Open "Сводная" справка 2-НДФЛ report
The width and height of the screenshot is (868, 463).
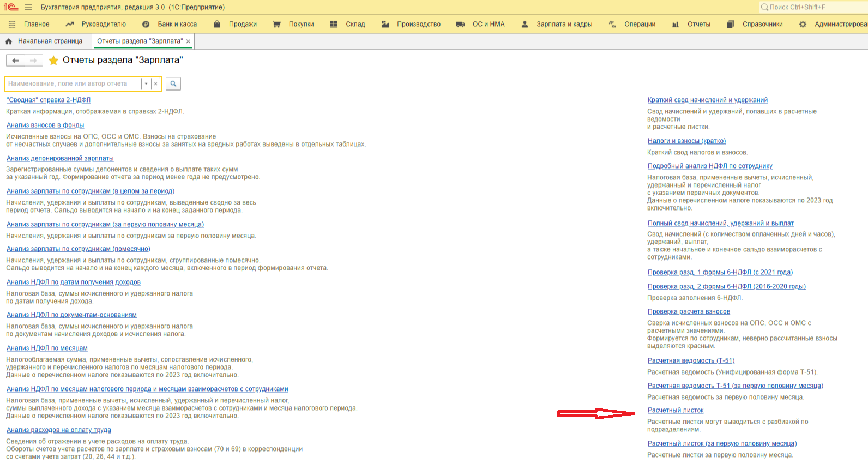click(x=49, y=100)
